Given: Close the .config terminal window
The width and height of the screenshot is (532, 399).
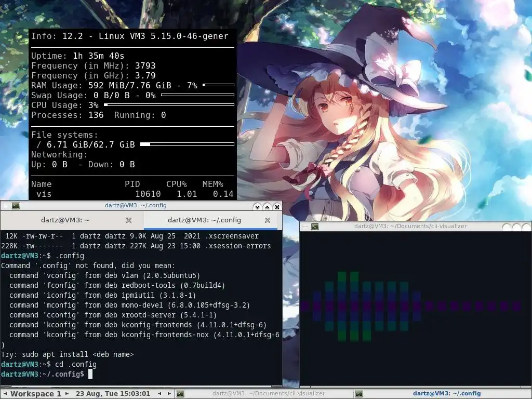Looking at the screenshot, I should point(277,207).
